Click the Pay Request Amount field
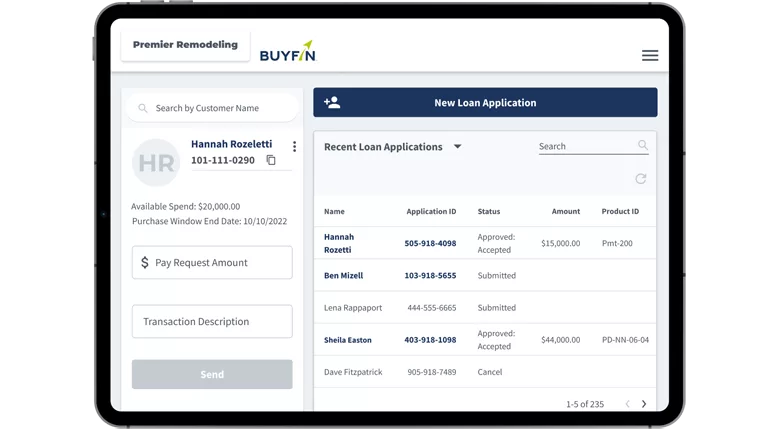Image resolution: width=780 pixels, height=439 pixels. 212,263
